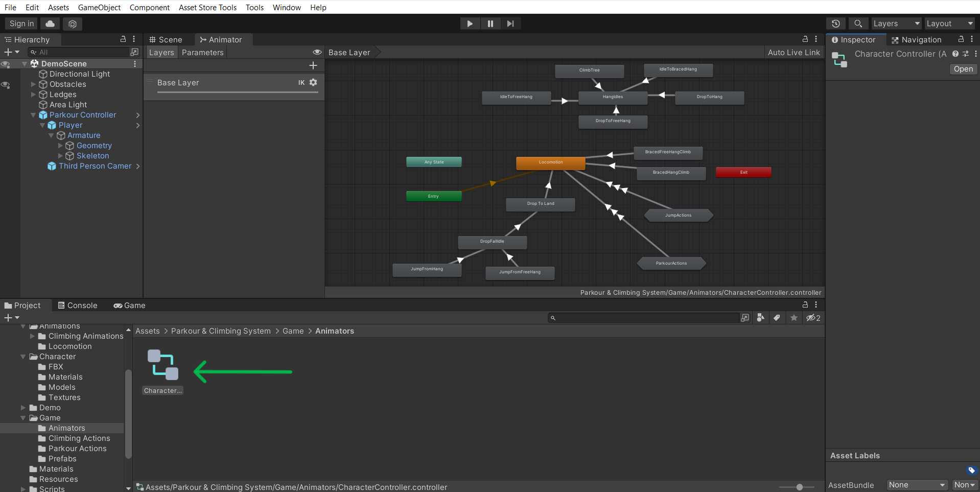Screen dimensions: 980x492
Task: Open the AssetBundle None dropdown
Action: pos(917,485)
